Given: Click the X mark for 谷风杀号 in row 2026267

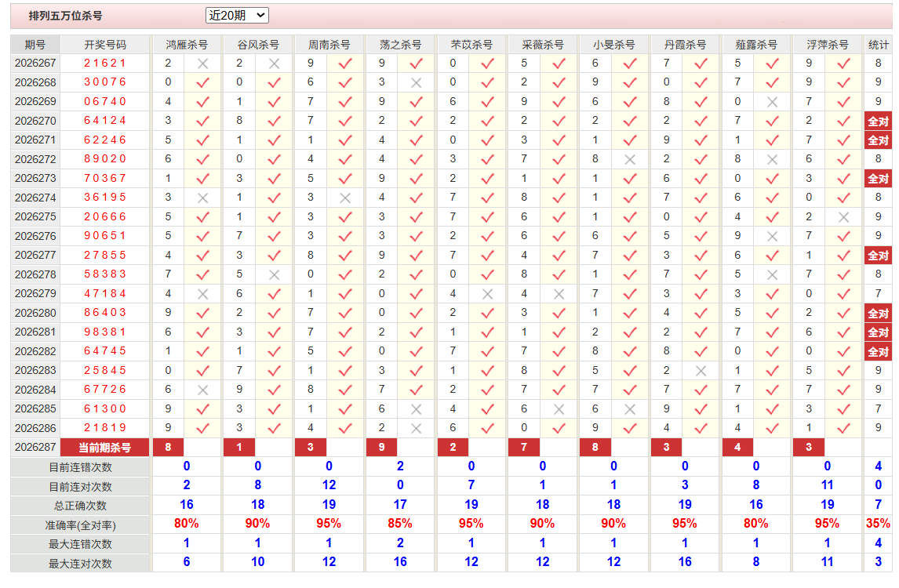Looking at the screenshot, I should point(274,64).
